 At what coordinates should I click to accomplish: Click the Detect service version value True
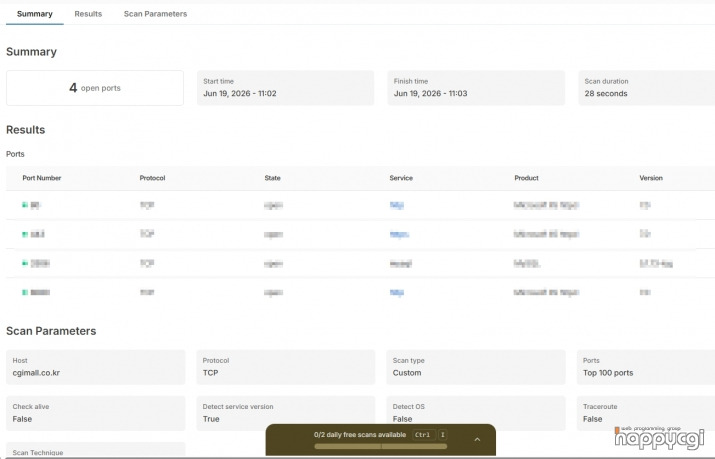coord(211,419)
